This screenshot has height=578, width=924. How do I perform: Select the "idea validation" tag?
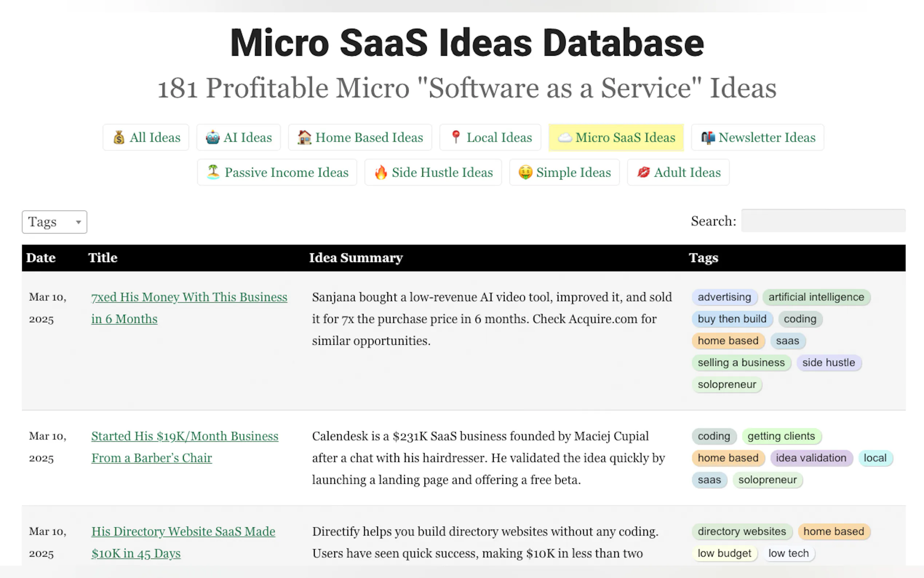(811, 458)
